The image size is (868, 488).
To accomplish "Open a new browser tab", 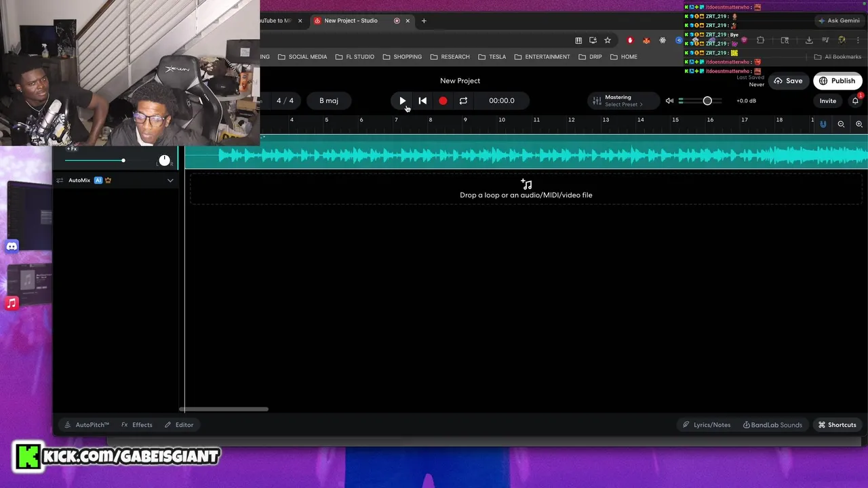I will (x=424, y=20).
